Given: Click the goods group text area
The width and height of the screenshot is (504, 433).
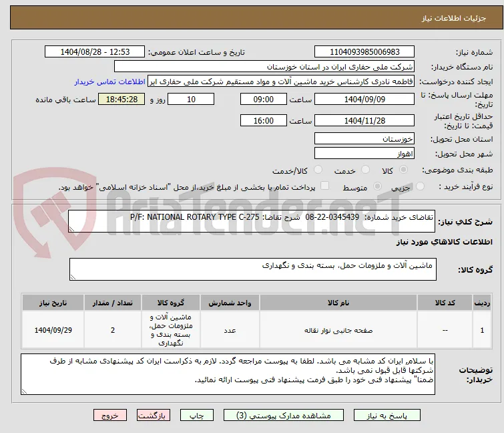Looking at the screenshot, I should click(252, 269).
